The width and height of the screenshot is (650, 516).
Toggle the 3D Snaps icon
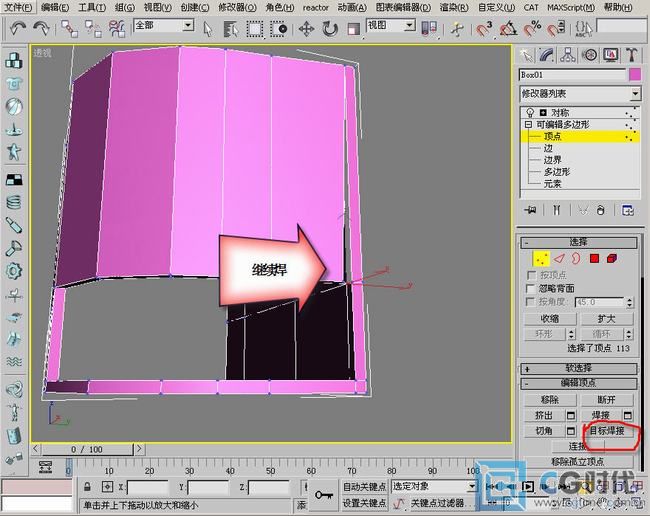click(x=484, y=29)
